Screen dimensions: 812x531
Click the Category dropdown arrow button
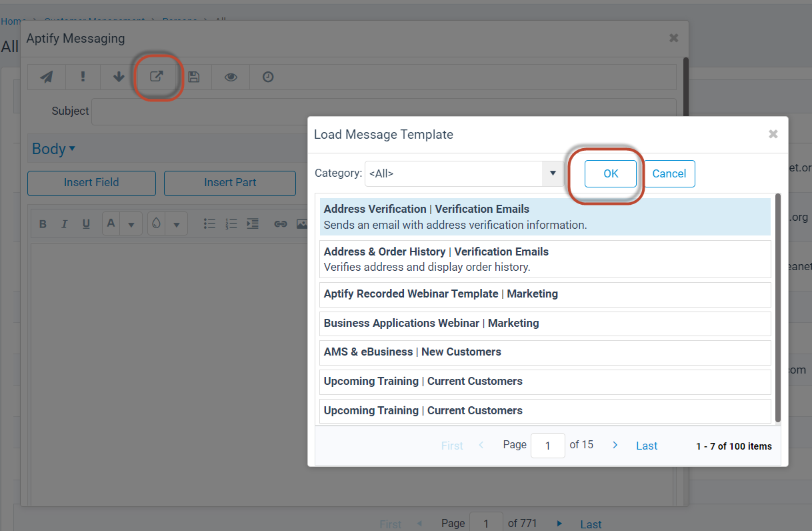(553, 173)
